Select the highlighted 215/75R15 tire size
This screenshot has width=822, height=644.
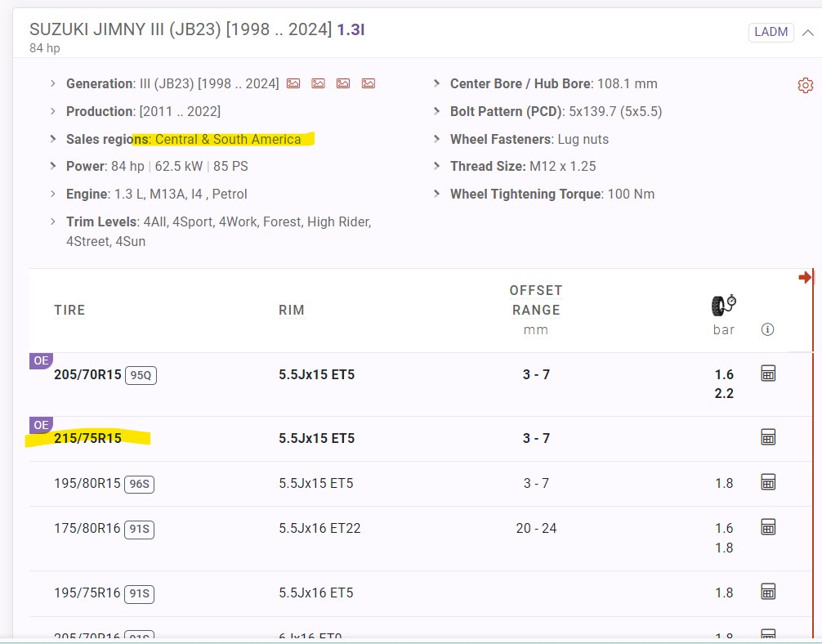(87, 438)
